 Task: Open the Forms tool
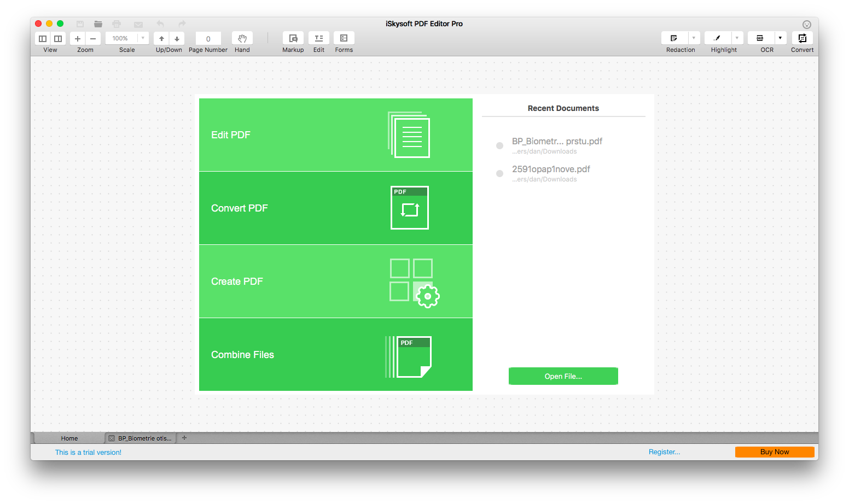point(344,38)
